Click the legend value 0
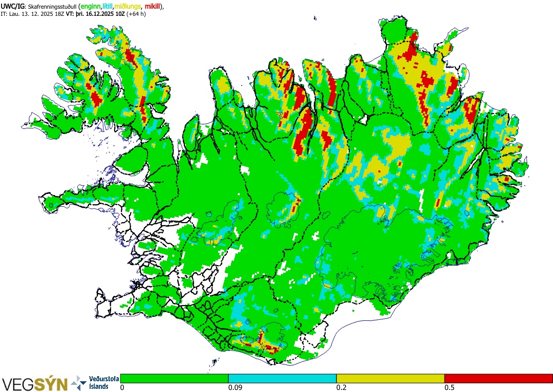Screen dimensions: 553x392 [x=122, y=387]
